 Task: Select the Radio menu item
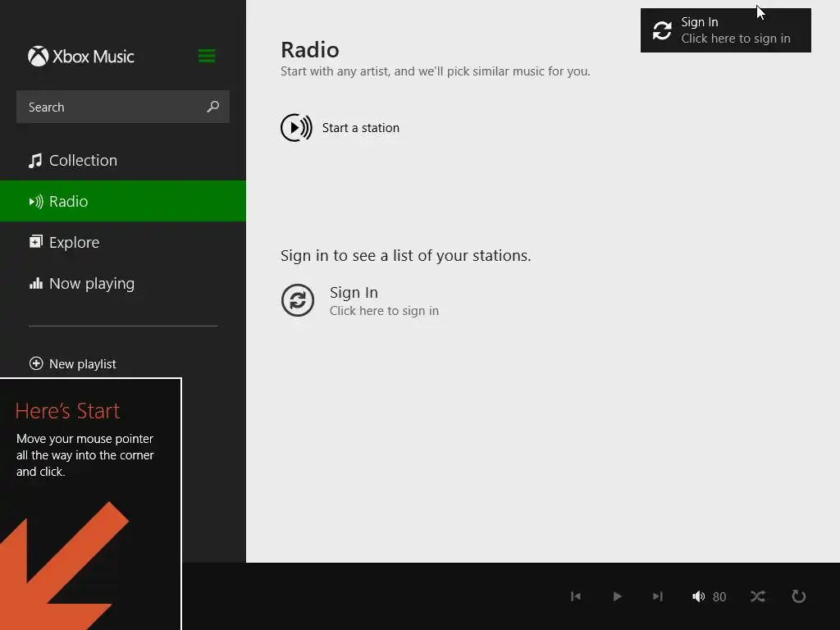(x=123, y=201)
